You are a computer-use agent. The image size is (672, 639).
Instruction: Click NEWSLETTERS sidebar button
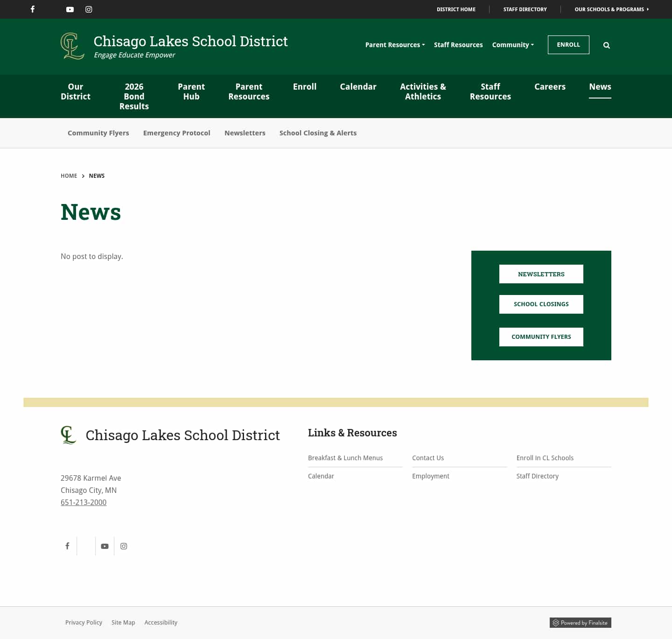[541, 274]
